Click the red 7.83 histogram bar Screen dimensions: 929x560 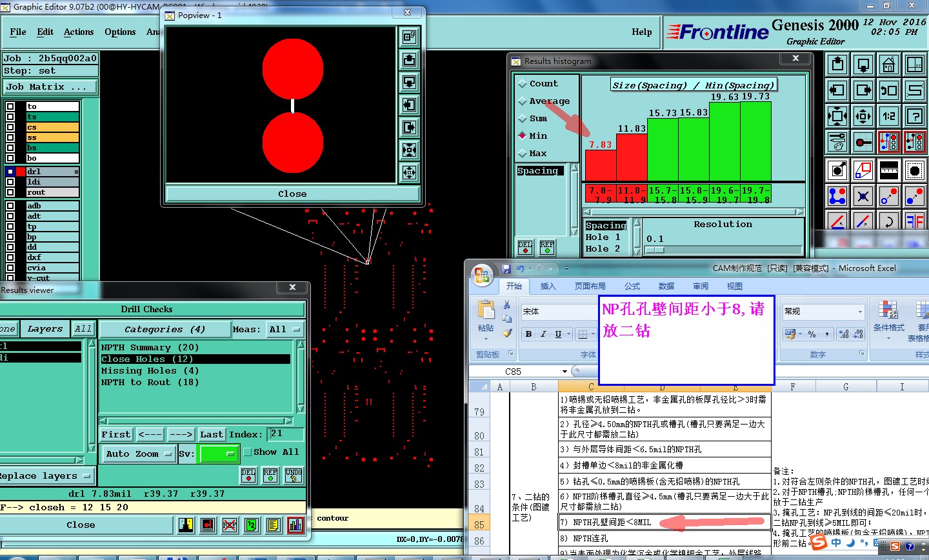pyautogui.click(x=601, y=166)
